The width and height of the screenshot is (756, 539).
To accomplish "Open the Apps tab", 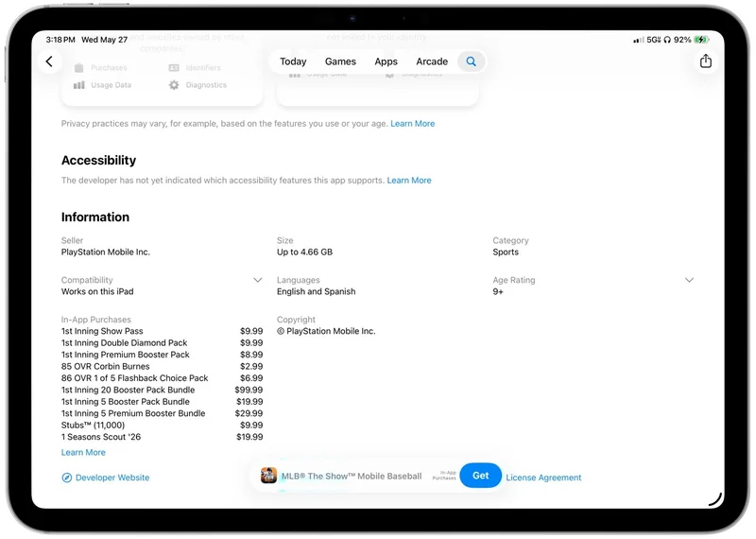I will (x=387, y=61).
